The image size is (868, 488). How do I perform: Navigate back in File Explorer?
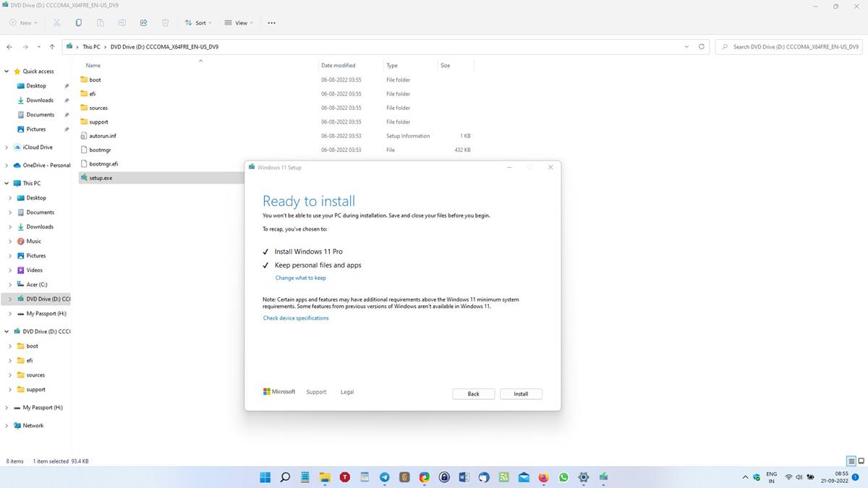(x=9, y=46)
